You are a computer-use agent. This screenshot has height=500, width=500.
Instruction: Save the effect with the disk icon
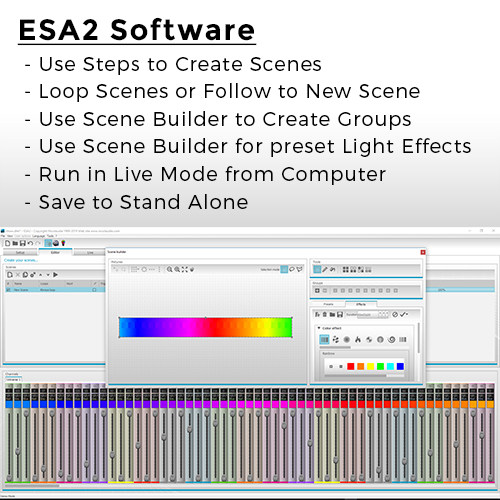click(340, 314)
